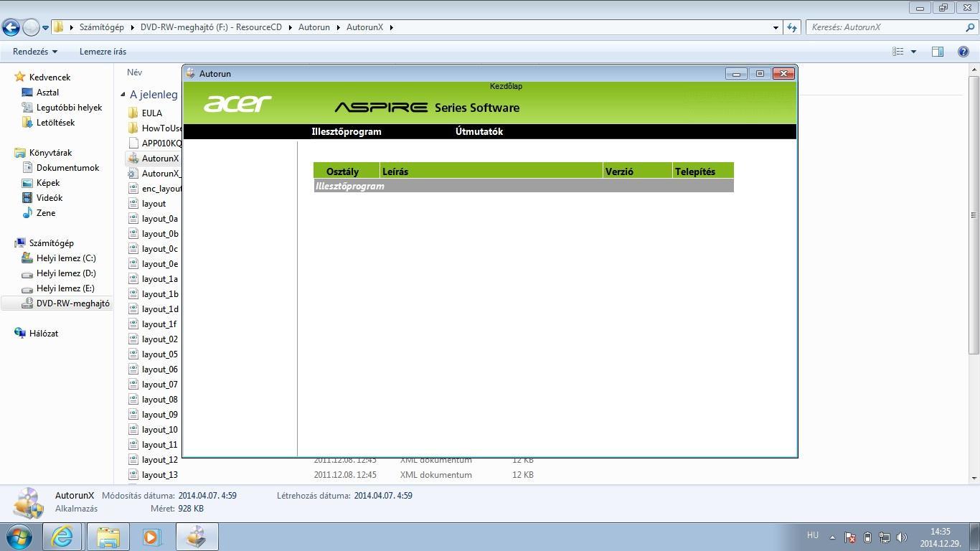Click the change view icon

(897, 52)
